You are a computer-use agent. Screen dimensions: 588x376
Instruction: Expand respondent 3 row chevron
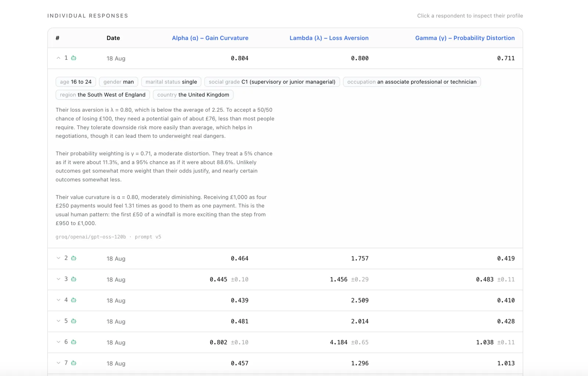[58, 279]
